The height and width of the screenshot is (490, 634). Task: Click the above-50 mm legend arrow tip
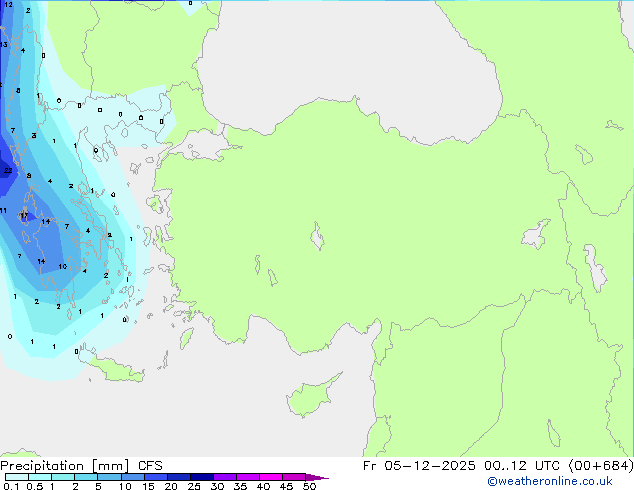(x=317, y=477)
